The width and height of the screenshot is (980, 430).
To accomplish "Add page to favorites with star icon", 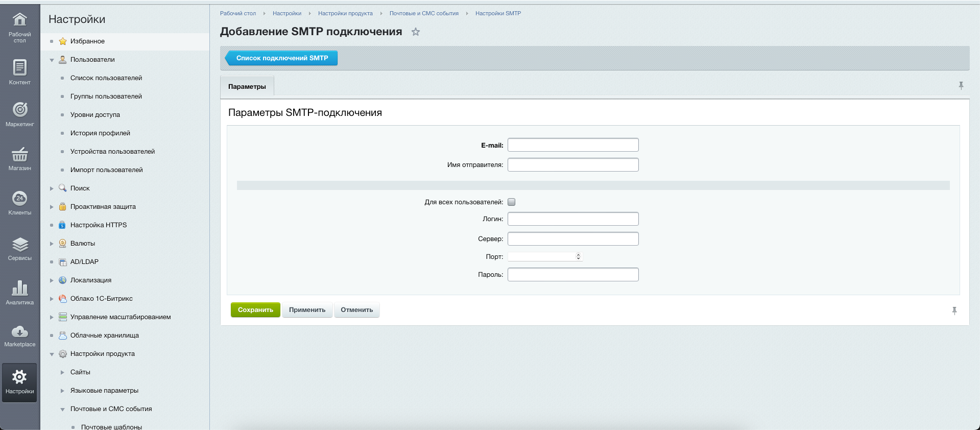I will coord(416,32).
